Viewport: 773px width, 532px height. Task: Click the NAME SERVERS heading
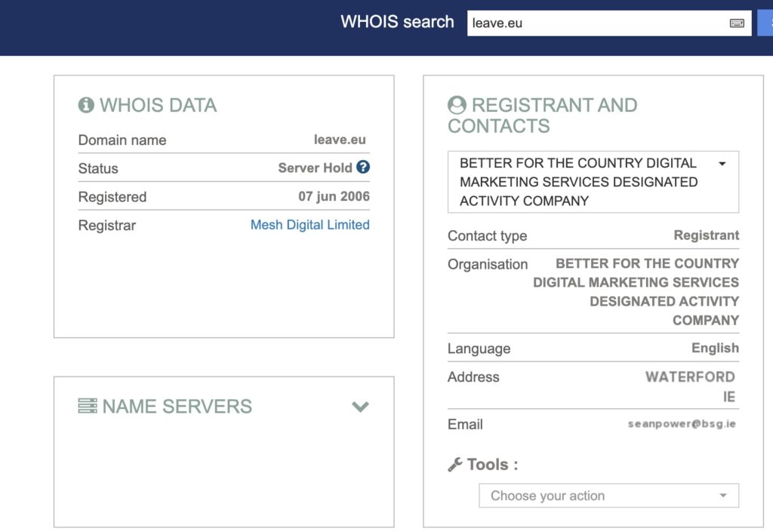pyautogui.click(x=177, y=407)
